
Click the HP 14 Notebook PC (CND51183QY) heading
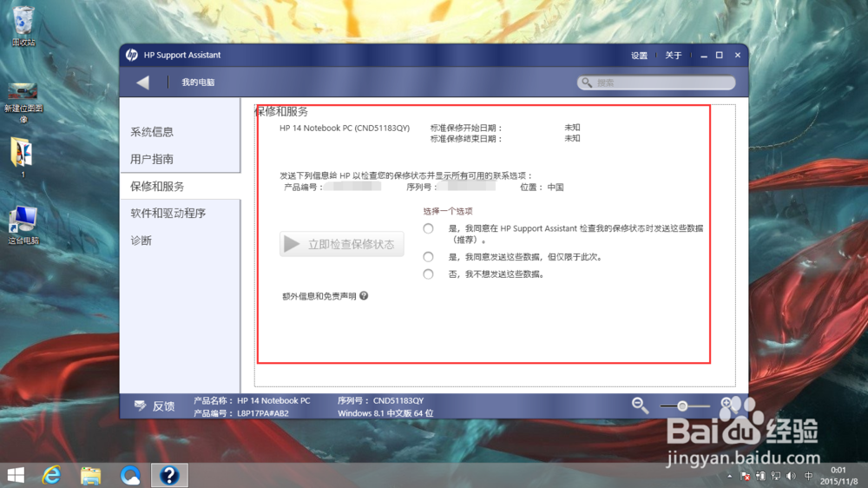pos(345,128)
